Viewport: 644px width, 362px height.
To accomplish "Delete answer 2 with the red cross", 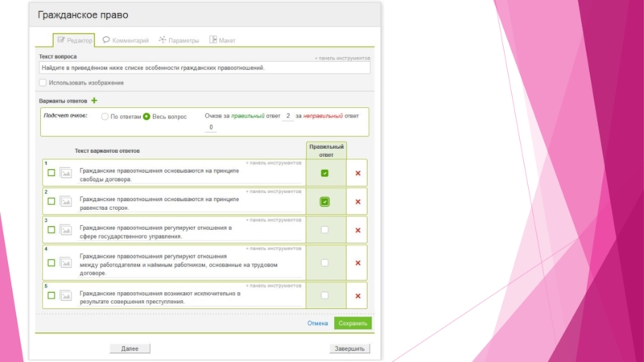I will (x=357, y=202).
